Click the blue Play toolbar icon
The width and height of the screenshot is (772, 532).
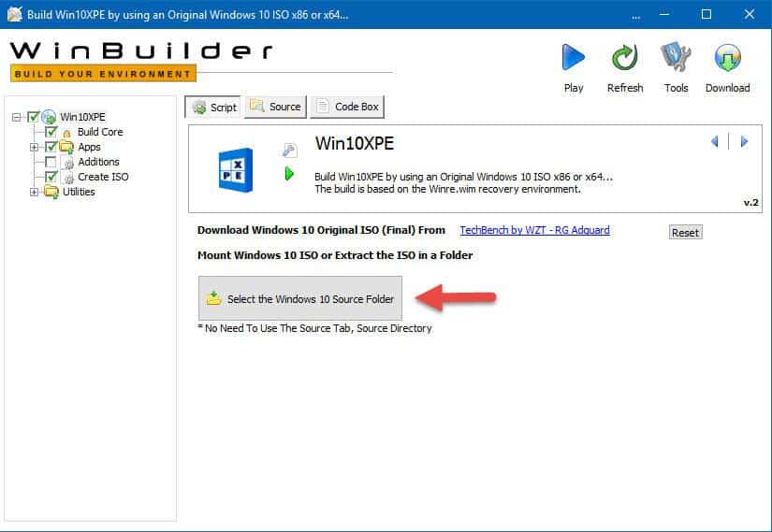574,57
